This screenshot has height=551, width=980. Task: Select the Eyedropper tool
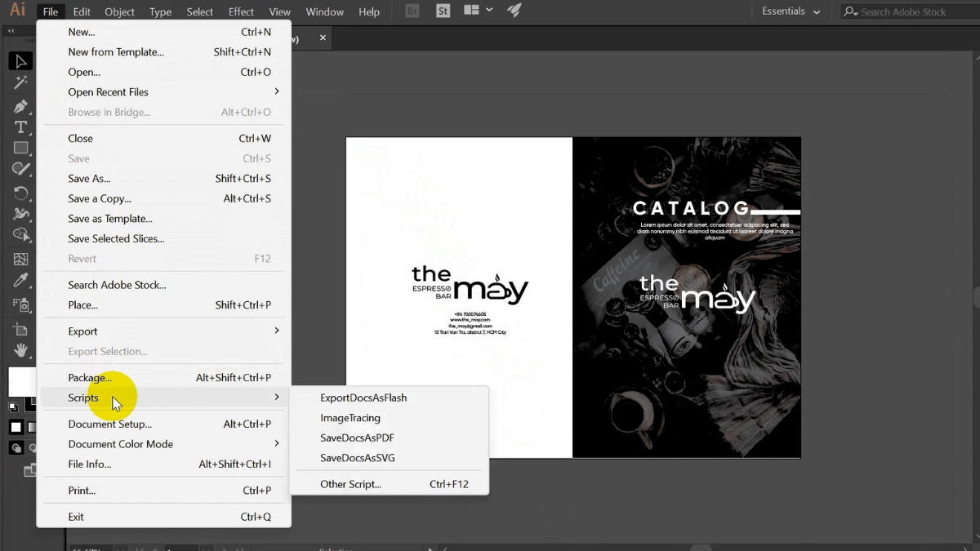pos(20,281)
